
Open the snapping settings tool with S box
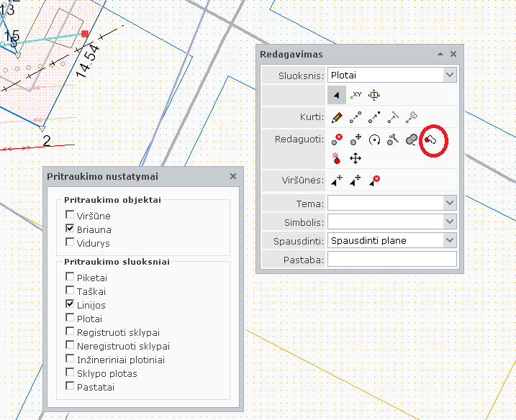click(374, 95)
